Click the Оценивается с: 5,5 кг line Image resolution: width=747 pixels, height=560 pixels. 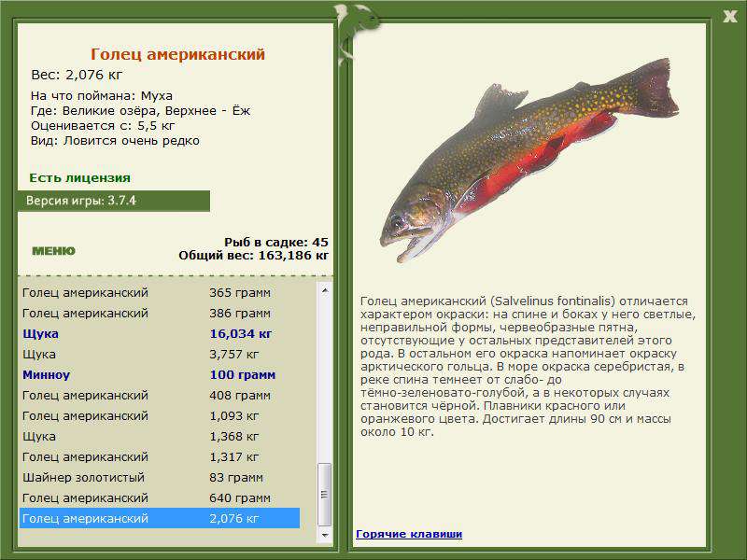(103, 126)
